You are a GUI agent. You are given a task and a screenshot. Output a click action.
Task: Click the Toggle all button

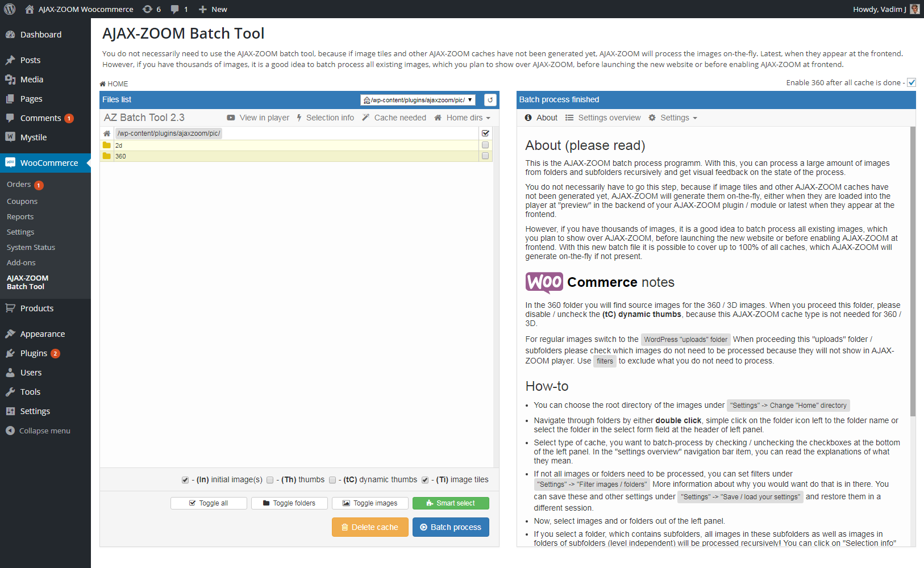[209, 503]
